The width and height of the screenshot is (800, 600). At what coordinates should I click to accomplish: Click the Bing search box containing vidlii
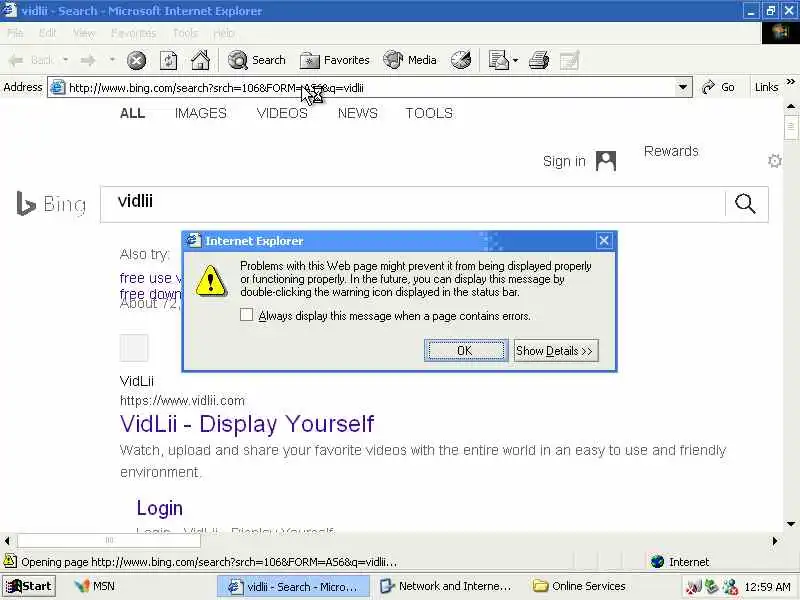[412, 204]
